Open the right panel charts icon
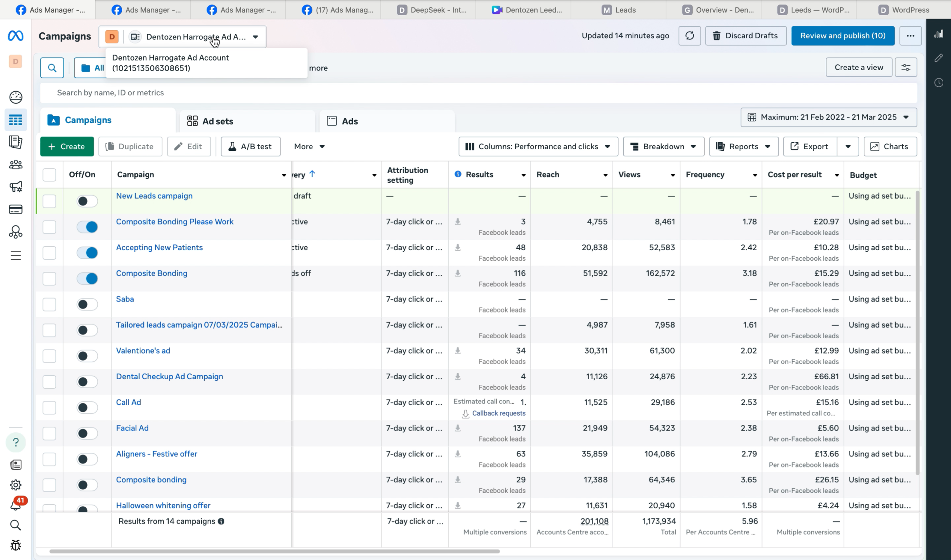Image resolution: width=951 pixels, height=560 pixels. [x=938, y=34]
